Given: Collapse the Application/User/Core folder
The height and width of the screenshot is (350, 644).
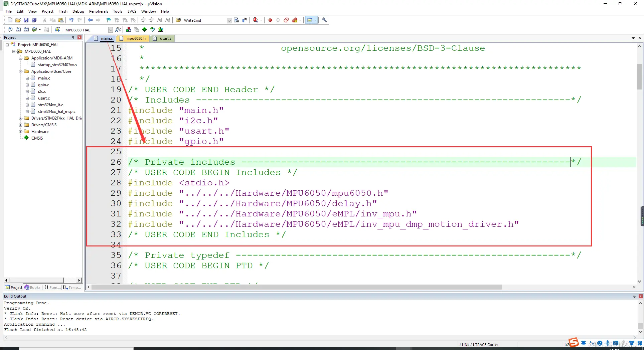Looking at the screenshot, I should tap(20, 71).
